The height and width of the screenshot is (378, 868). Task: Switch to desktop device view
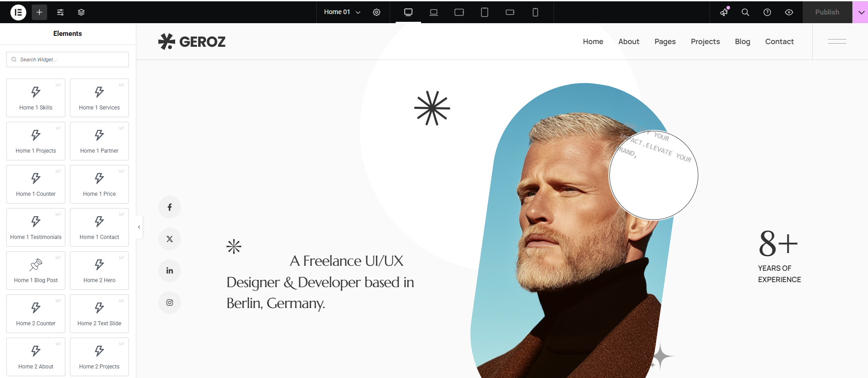(408, 12)
